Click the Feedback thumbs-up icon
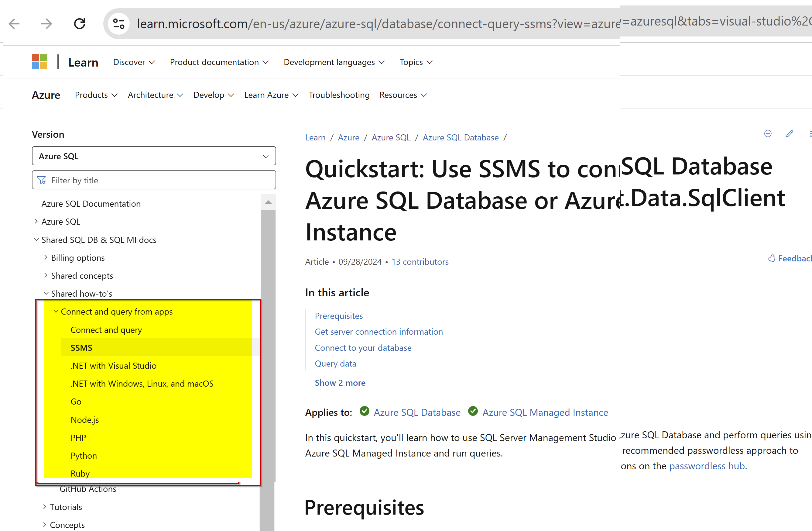Viewport: 812px width, 531px height. click(771, 258)
